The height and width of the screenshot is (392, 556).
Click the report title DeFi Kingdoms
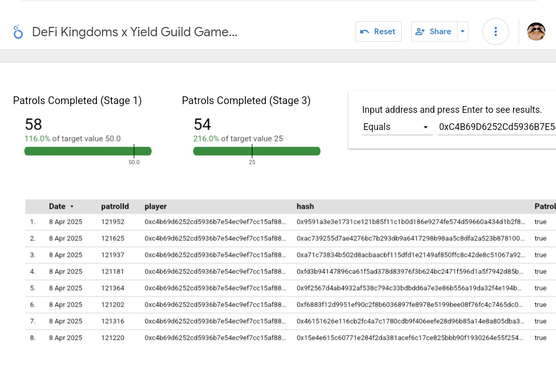tap(135, 32)
